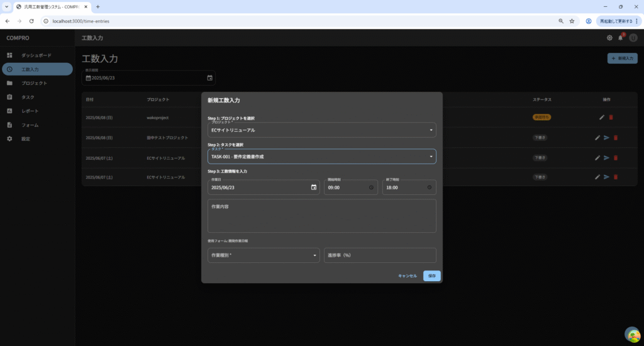This screenshot has height=346, width=644.
Task: Click the ステータス column header
Action: tap(541, 99)
